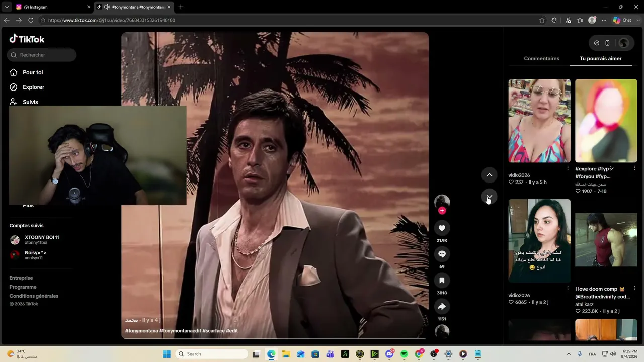Open the creator's avatar beside the video

tap(442, 202)
